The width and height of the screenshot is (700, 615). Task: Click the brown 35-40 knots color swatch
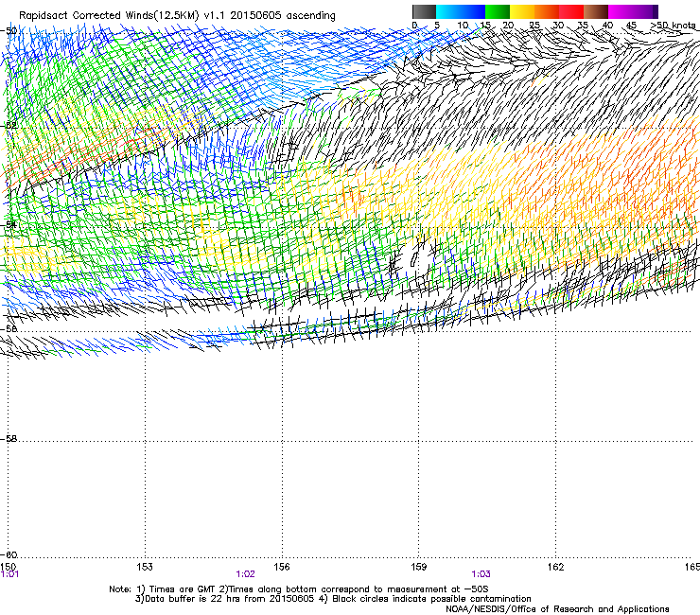point(596,11)
